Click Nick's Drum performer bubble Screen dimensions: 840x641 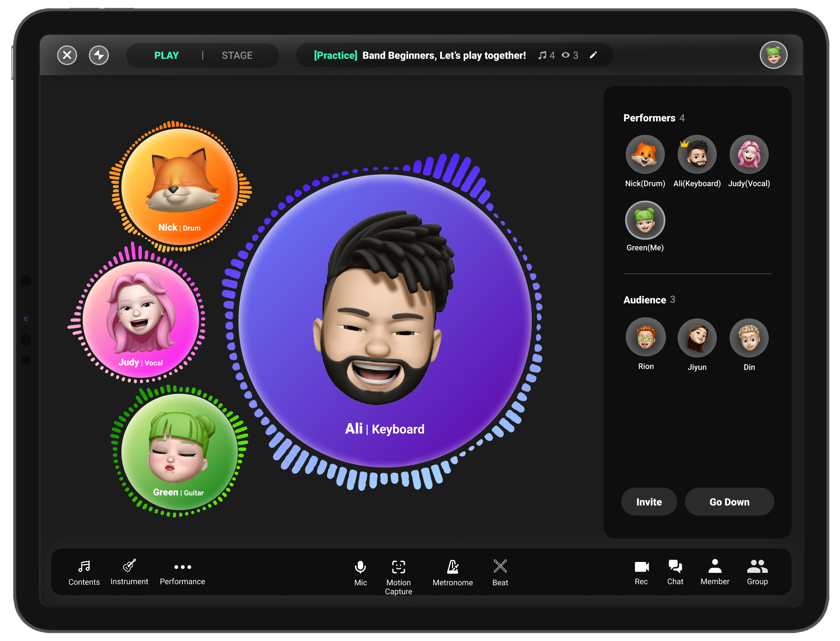180,187
